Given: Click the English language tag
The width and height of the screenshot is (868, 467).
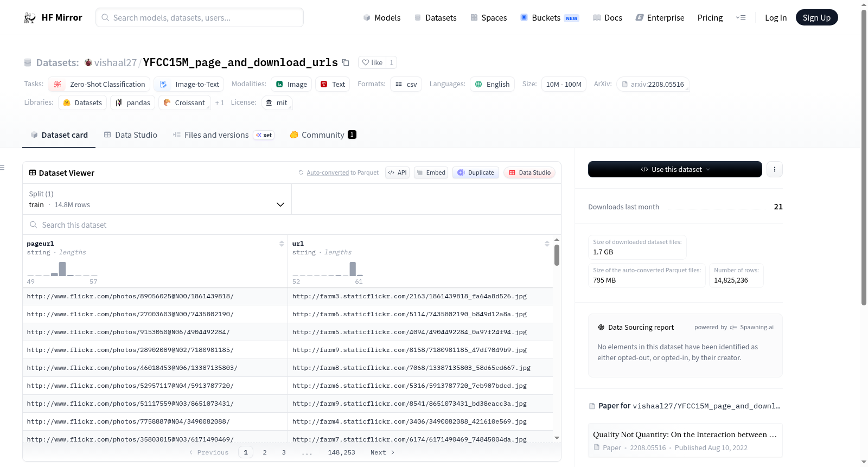Looking at the screenshot, I should tap(492, 84).
